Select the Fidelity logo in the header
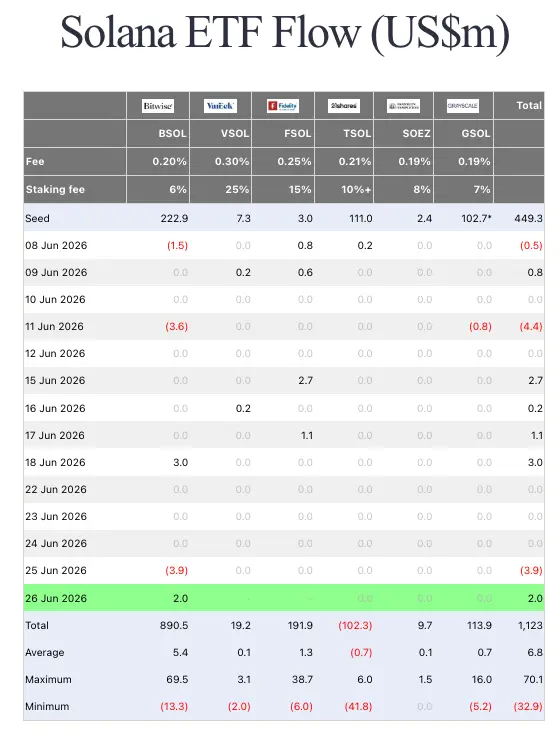559x734 pixels. (x=283, y=106)
